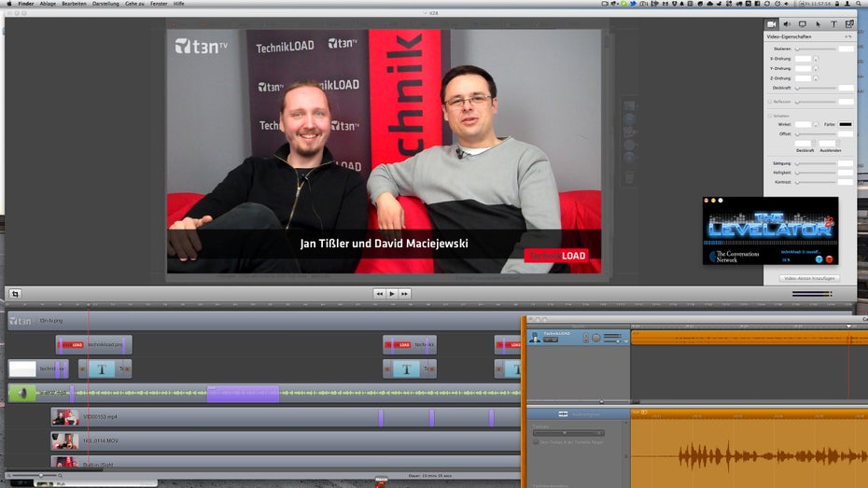The width and height of the screenshot is (868, 488).
Task: Adjust the shadow Offset slider
Action: (x=816, y=133)
